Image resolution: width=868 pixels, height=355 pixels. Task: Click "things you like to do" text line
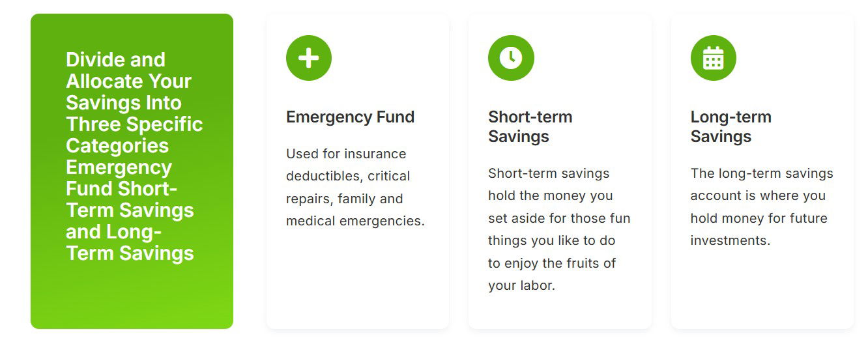pos(551,240)
